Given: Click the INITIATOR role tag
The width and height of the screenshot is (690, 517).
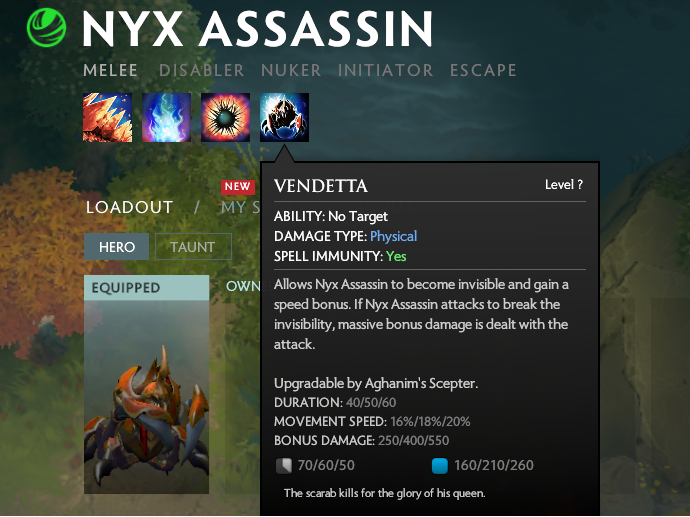Looking at the screenshot, I should pyautogui.click(x=385, y=70).
